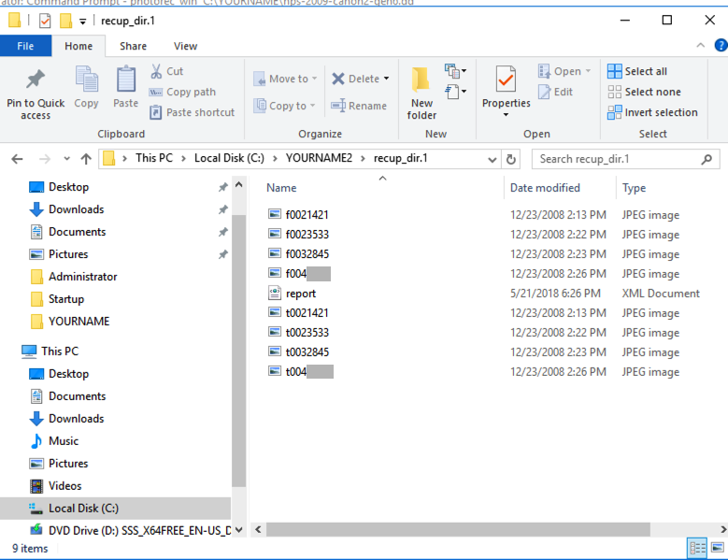Create a New folder
728x560 pixels.
click(421, 93)
